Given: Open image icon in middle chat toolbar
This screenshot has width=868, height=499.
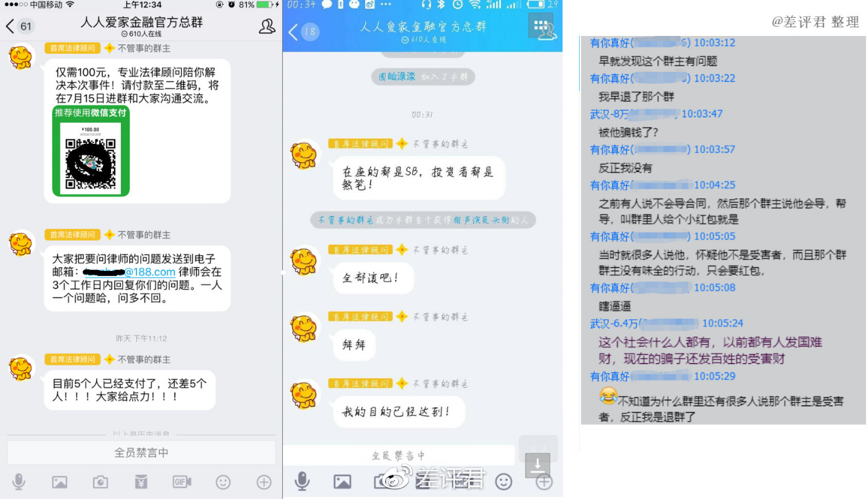Looking at the screenshot, I should pos(342,482).
